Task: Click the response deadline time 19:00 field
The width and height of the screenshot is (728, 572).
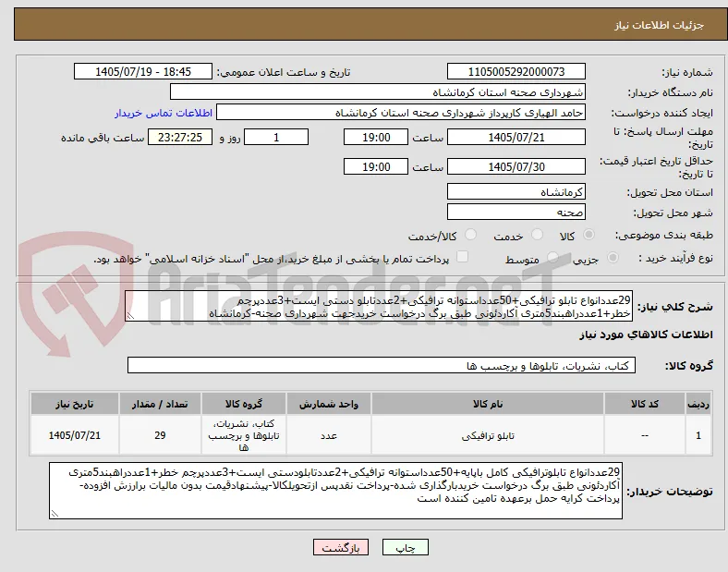Action: [x=376, y=138]
